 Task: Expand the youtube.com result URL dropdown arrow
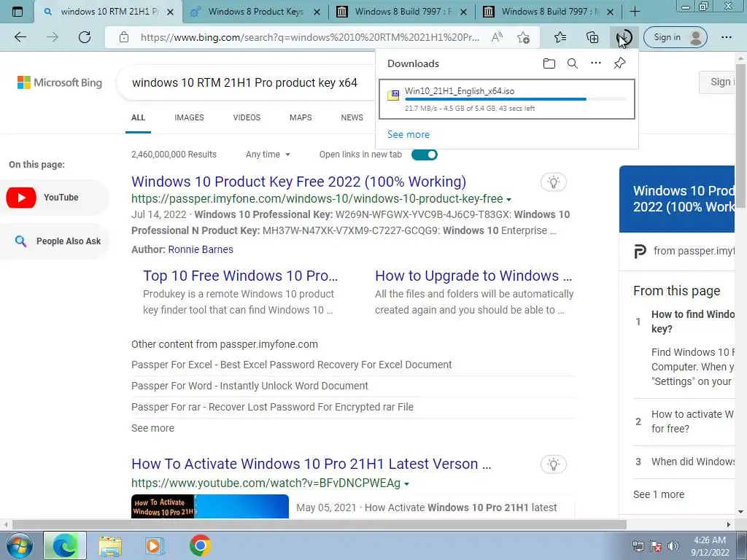(406, 484)
